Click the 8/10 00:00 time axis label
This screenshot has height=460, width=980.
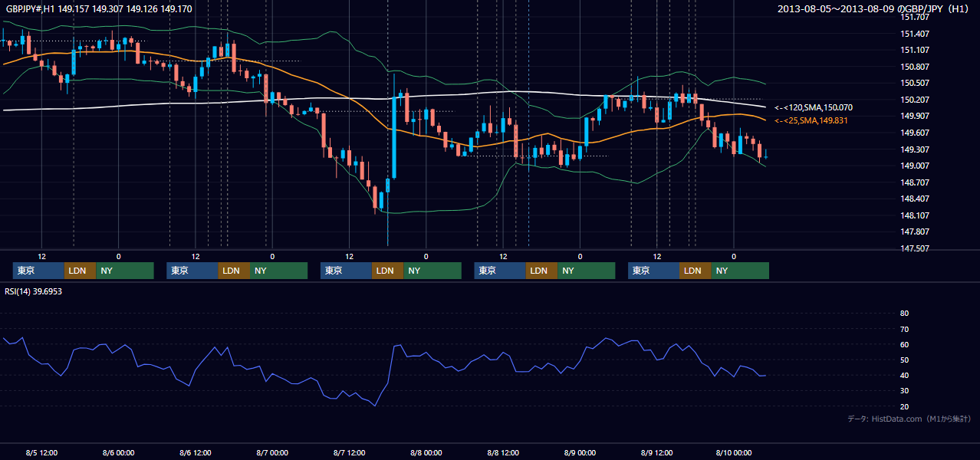[734, 452]
